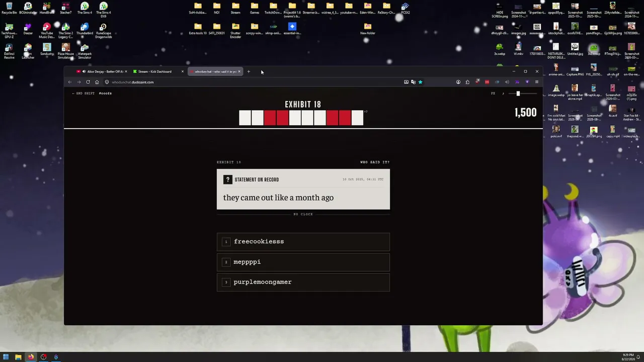Open the notification bell in system tray
The width and height of the screenshot is (644, 362).
click(x=638, y=357)
